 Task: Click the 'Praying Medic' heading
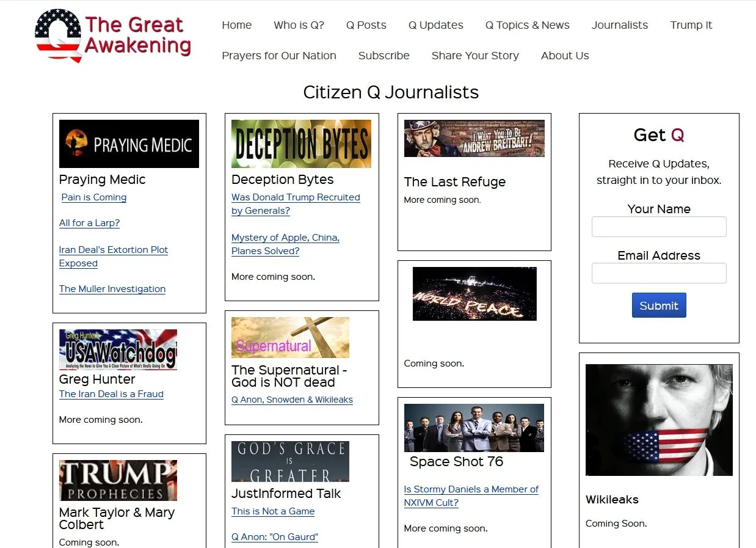pos(103,180)
